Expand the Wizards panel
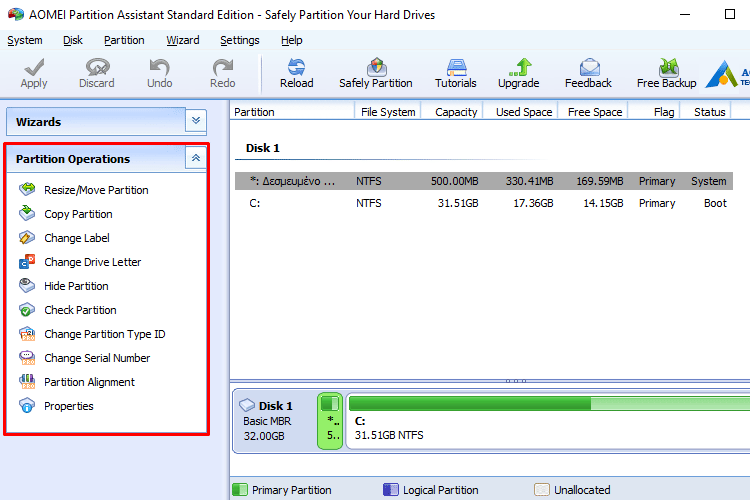The width and height of the screenshot is (750, 500). pos(196,121)
